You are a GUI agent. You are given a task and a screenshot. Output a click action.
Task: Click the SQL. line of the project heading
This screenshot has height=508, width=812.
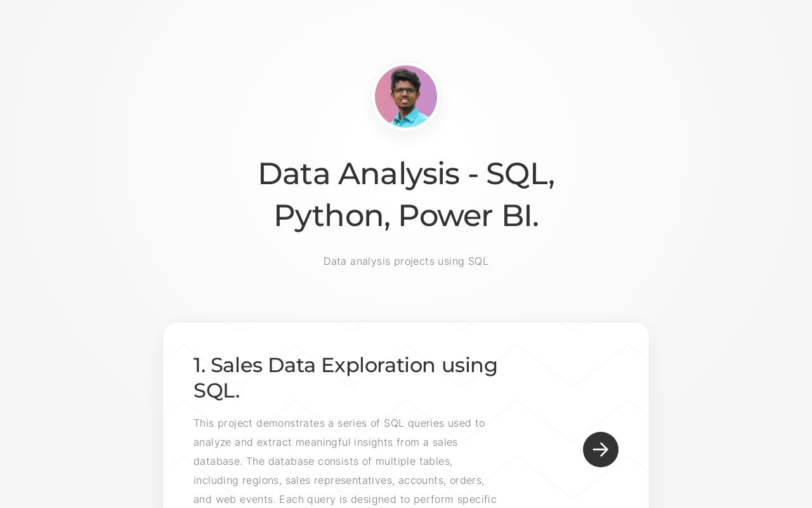pyautogui.click(x=216, y=391)
